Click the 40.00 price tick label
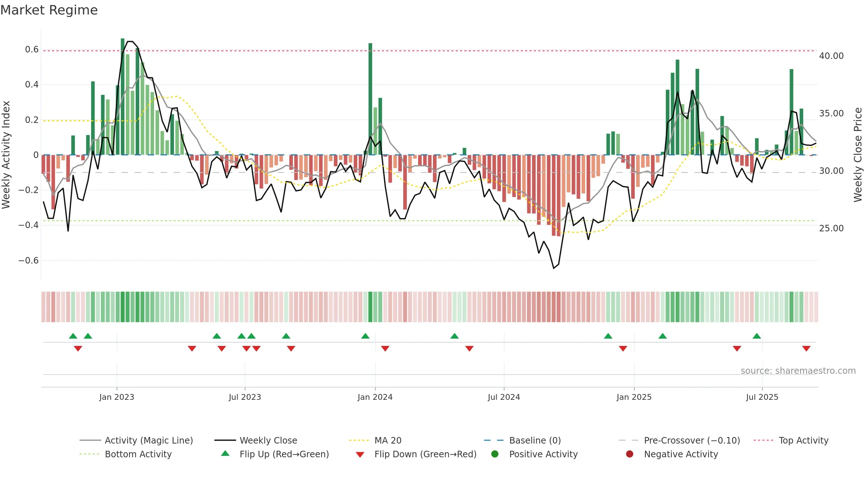This screenshot has height=488, width=868. 831,56
